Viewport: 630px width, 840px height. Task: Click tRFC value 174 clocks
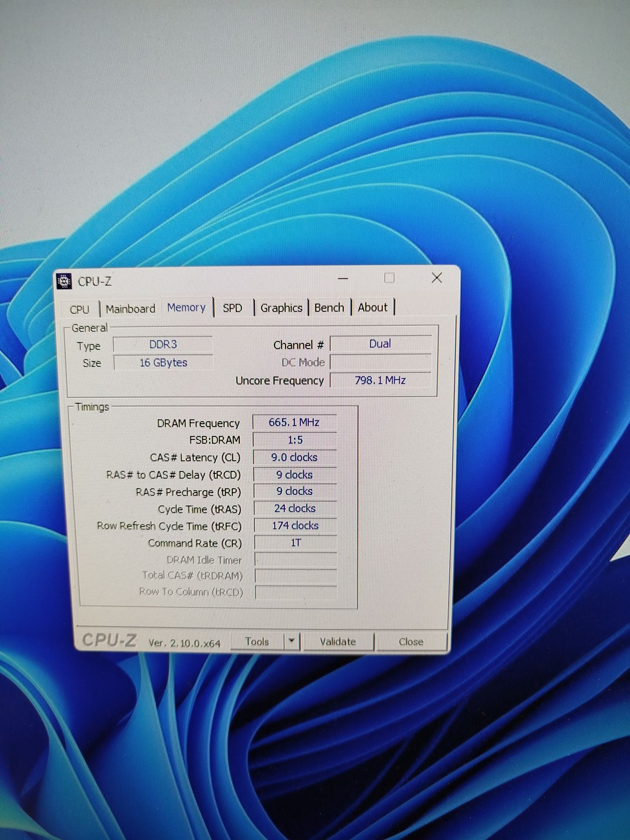pyautogui.click(x=295, y=525)
